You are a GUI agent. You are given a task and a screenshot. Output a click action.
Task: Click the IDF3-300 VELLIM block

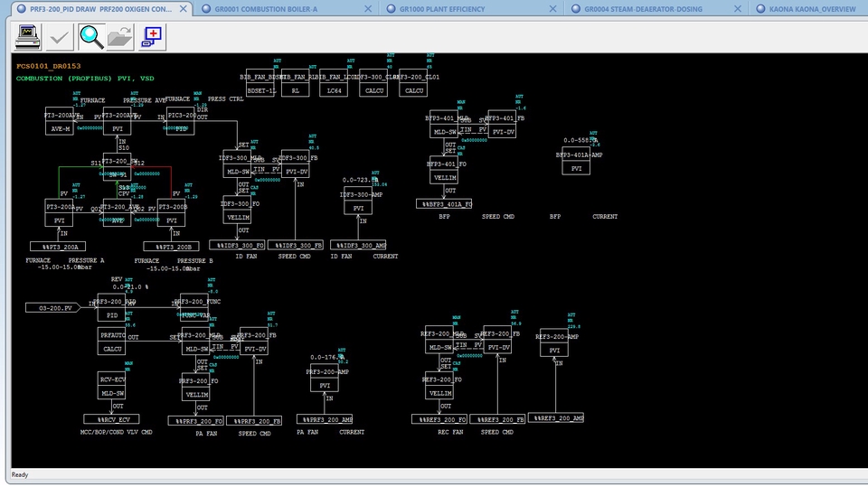(237, 210)
